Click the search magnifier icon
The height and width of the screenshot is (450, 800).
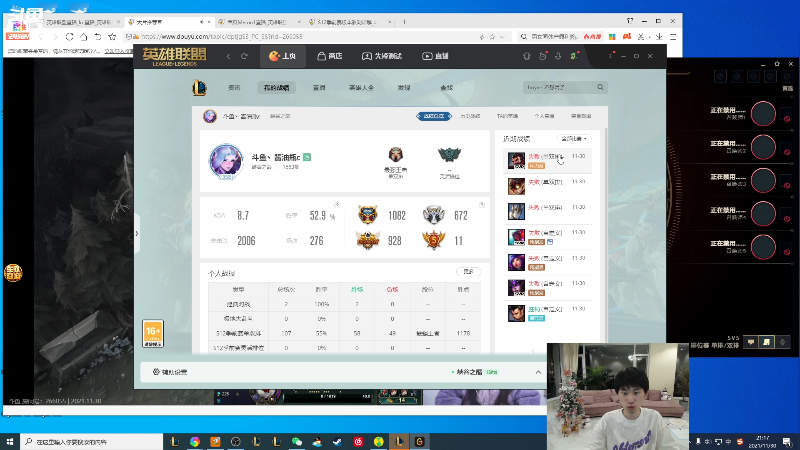pos(601,87)
